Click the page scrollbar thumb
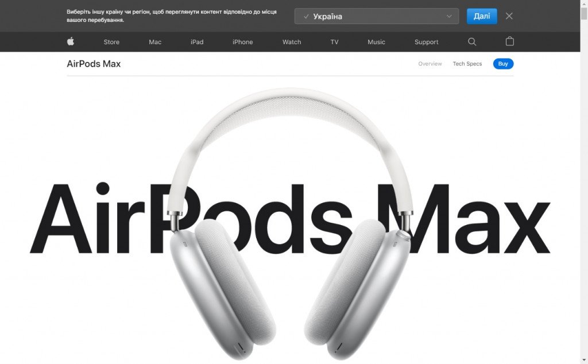The height and width of the screenshot is (364, 588). click(584, 14)
